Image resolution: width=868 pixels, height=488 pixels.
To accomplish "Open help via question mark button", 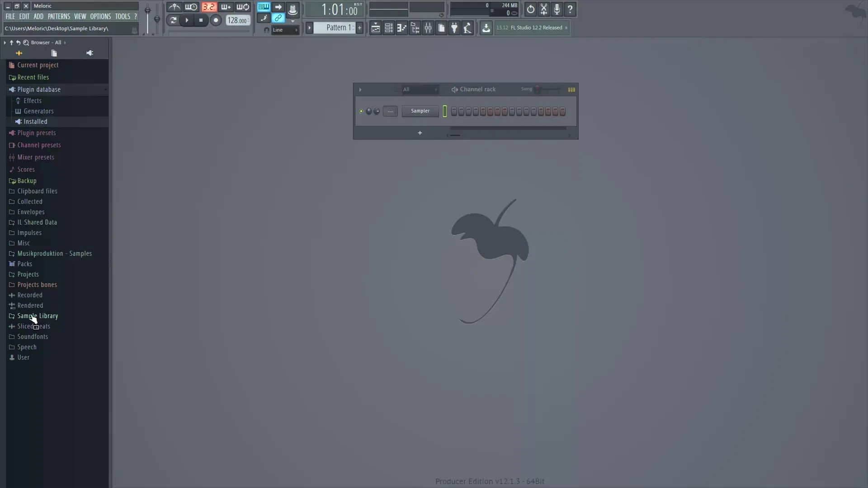I will (x=570, y=9).
